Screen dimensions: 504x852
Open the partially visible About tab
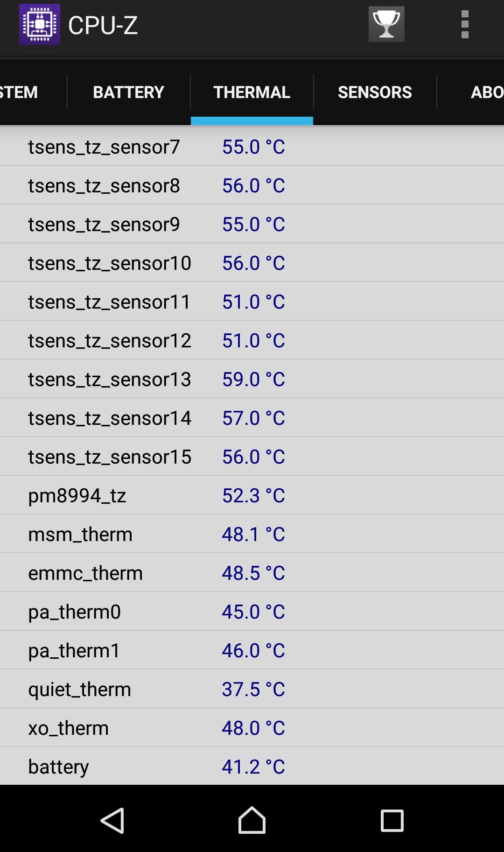(x=471, y=92)
